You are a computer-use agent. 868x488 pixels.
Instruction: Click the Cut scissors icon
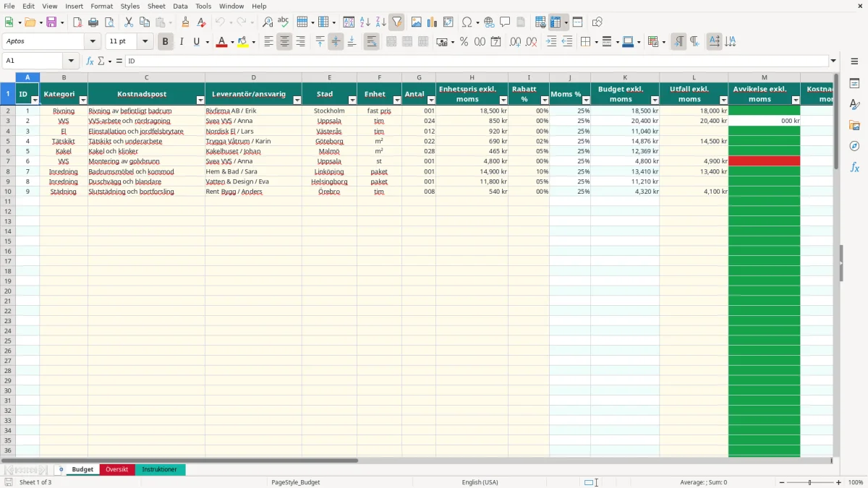[x=129, y=22]
